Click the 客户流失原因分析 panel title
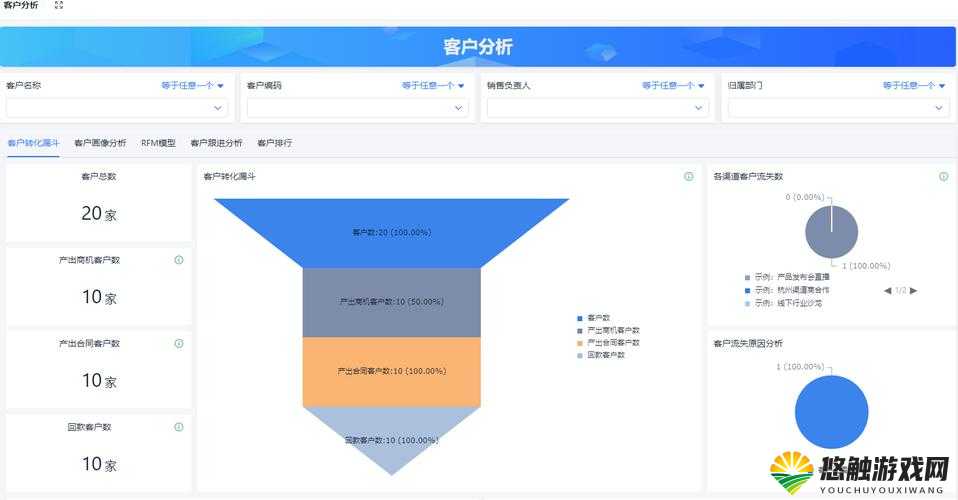 coord(748,344)
